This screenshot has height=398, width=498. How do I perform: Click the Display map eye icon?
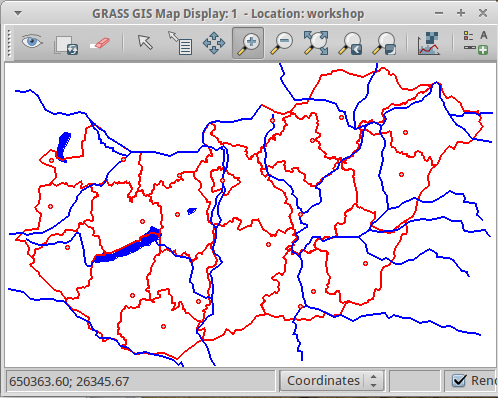click(32, 43)
